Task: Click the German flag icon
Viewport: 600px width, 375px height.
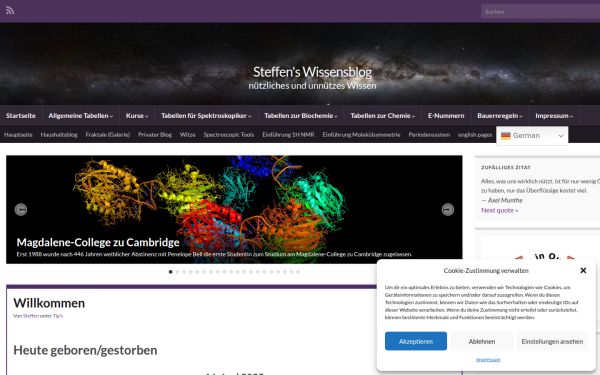Action: [506, 136]
